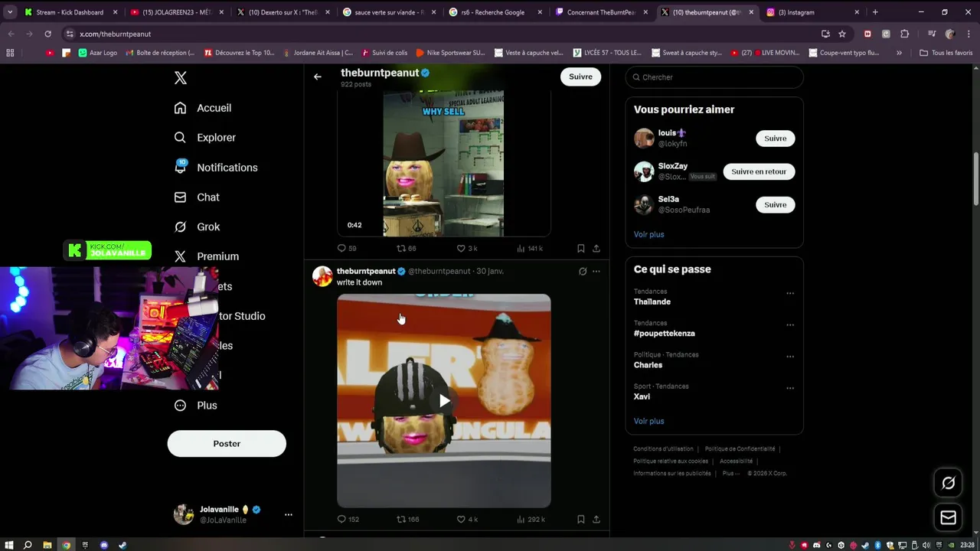The width and height of the screenshot is (980, 551).
Task: Follow back SloxZay
Action: click(x=759, y=171)
